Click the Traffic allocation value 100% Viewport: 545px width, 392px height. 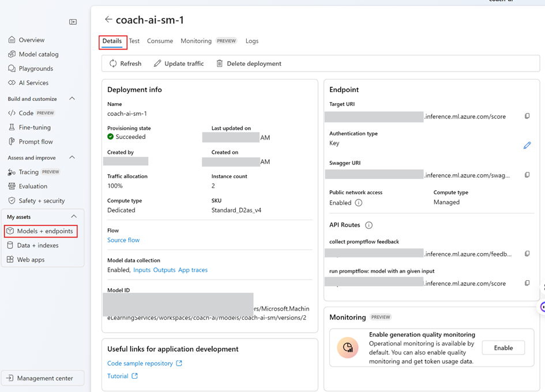(x=115, y=186)
